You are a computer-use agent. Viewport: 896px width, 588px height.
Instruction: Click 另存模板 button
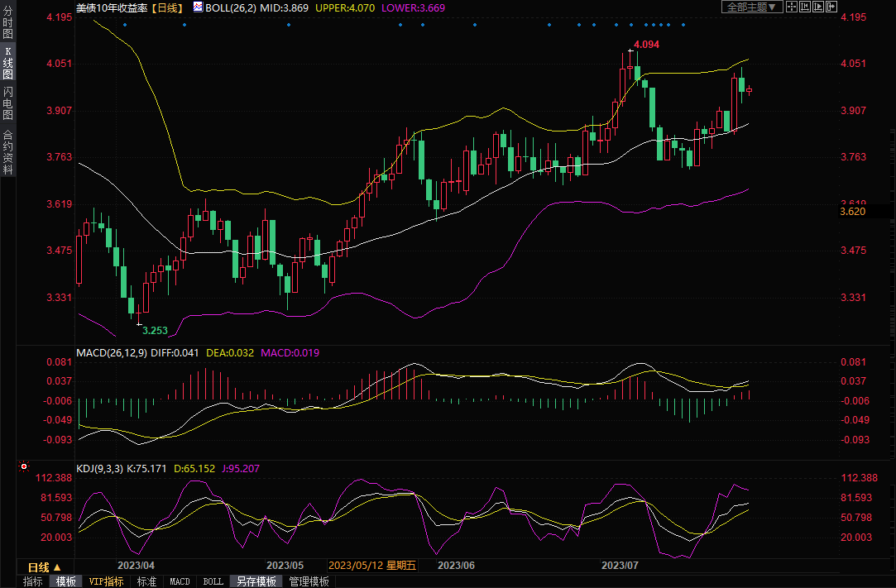pyautogui.click(x=256, y=581)
